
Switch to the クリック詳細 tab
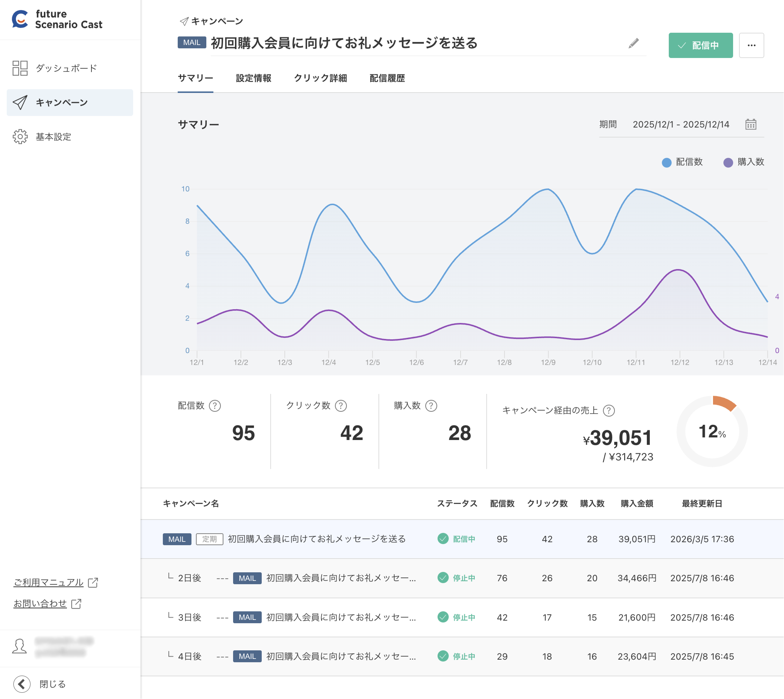[x=320, y=78]
